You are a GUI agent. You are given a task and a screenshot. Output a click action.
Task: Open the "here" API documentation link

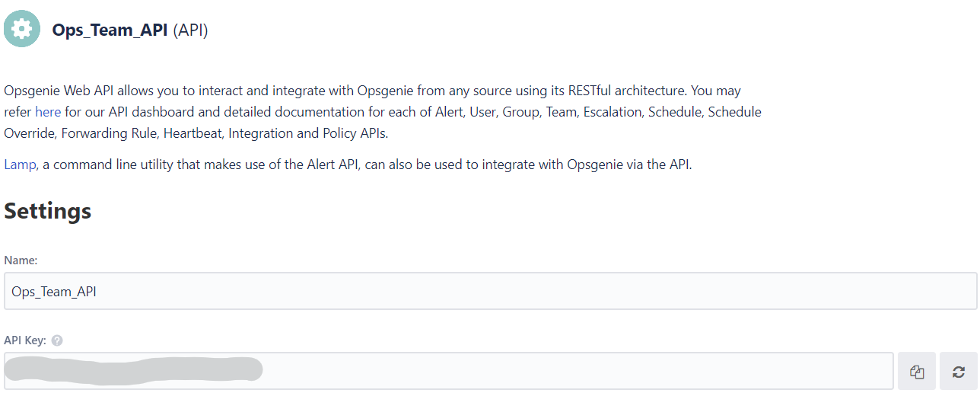pos(48,112)
